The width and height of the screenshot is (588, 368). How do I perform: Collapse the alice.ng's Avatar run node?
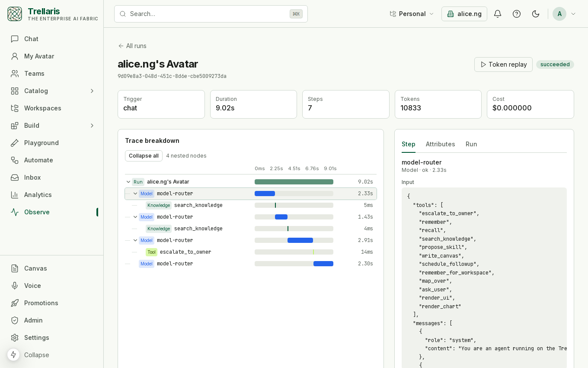[128, 182]
